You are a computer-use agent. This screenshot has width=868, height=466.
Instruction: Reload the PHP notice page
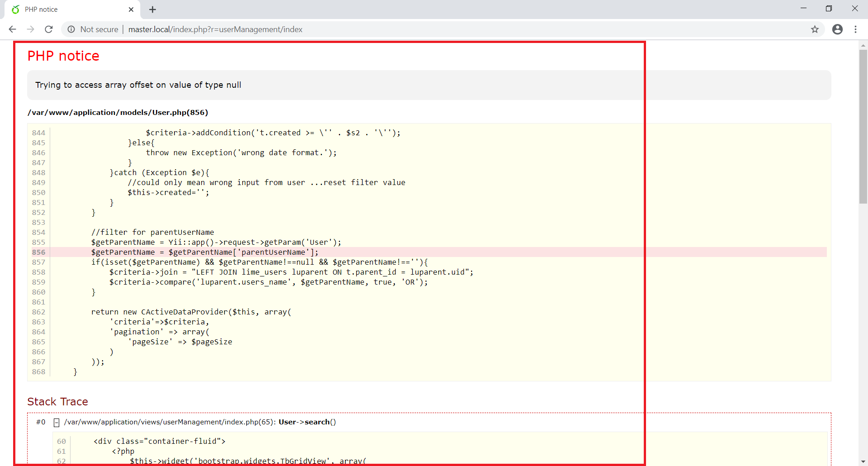[x=49, y=29]
